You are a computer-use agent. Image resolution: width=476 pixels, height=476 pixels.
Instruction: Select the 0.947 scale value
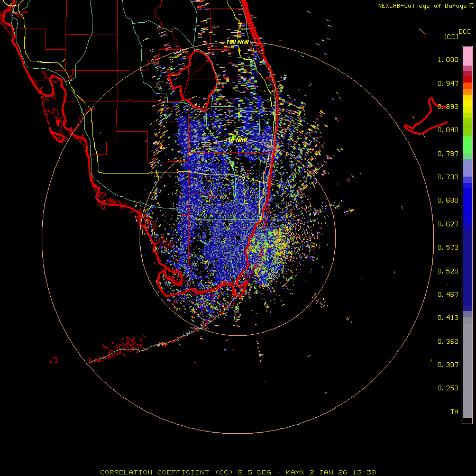[x=448, y=83]
